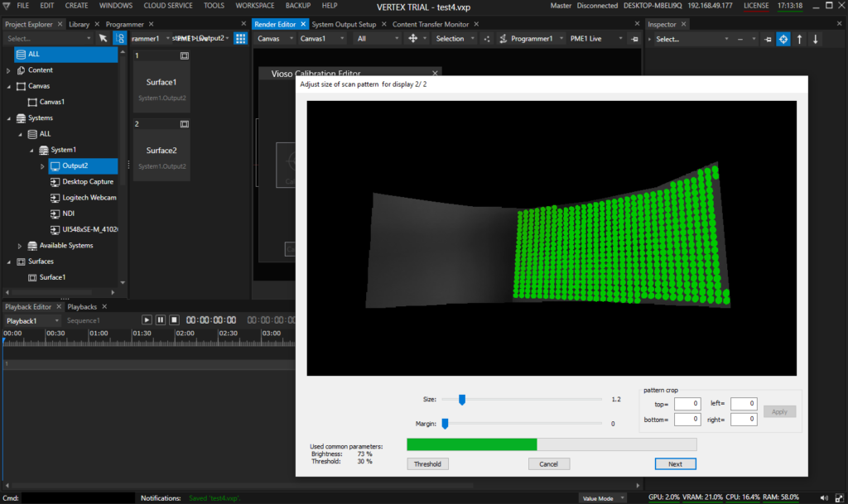
Task: Click the move gizmo icon in Render Editor
Action: point(413,38)
